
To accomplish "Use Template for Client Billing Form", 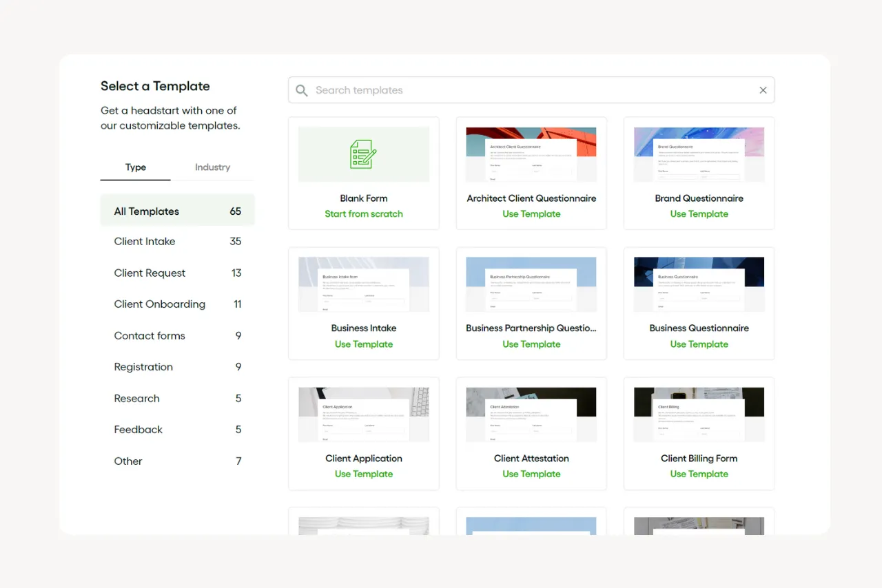I will click(x=699, y=474).
